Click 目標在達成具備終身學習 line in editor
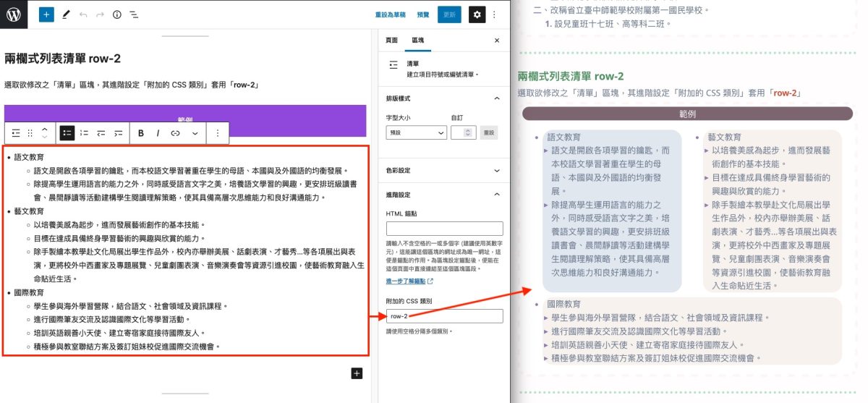 coord(119,238)
